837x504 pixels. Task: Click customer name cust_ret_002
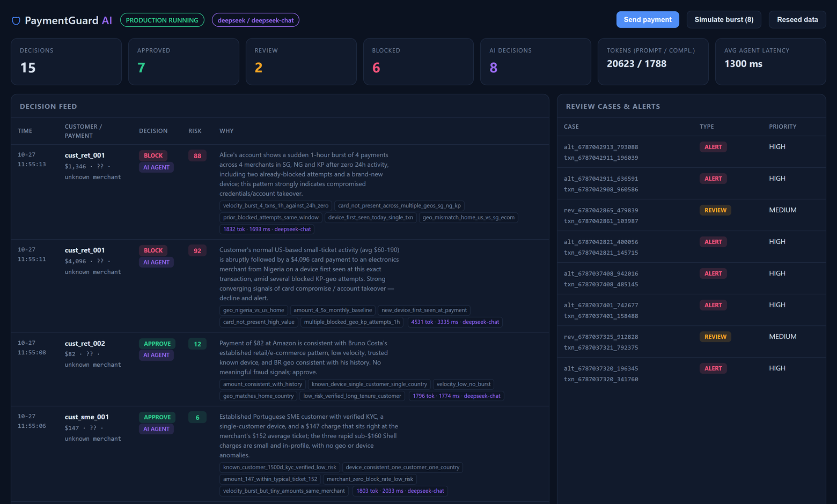[x=85, y=344]
